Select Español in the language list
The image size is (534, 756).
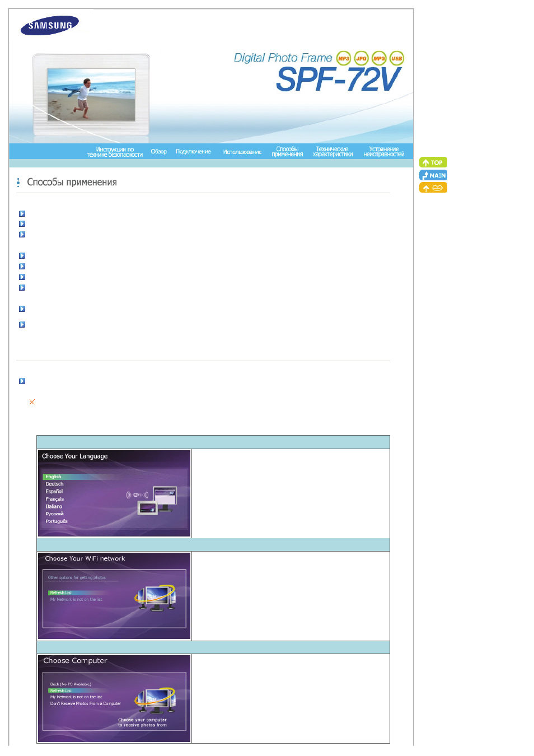54,491
